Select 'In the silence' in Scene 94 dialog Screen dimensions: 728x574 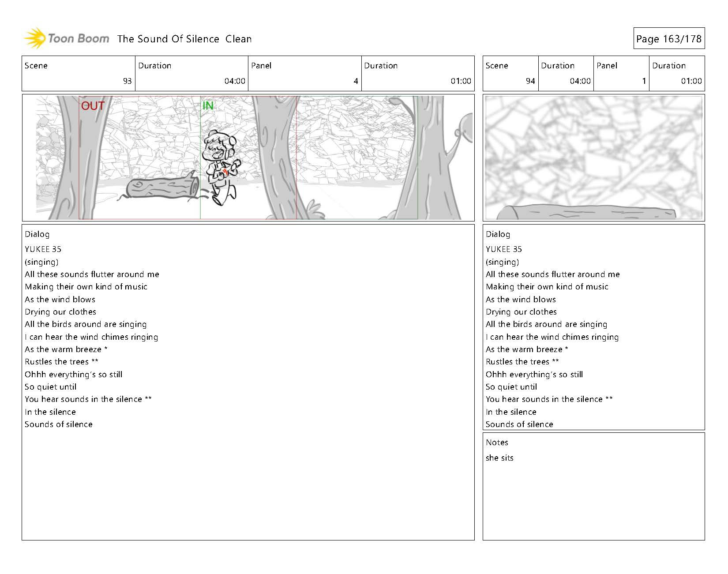[x=511, y=412]
